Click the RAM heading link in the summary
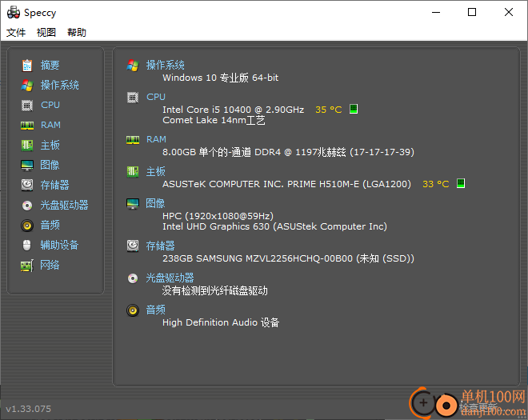Viewport: 528px width, 420px height. click(156, 139)
